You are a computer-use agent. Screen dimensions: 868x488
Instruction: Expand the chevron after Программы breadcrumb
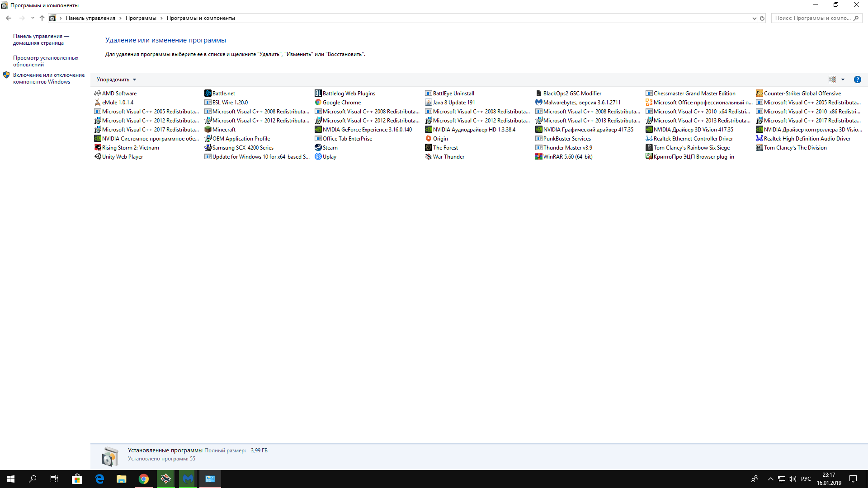[x=161, y=18]
